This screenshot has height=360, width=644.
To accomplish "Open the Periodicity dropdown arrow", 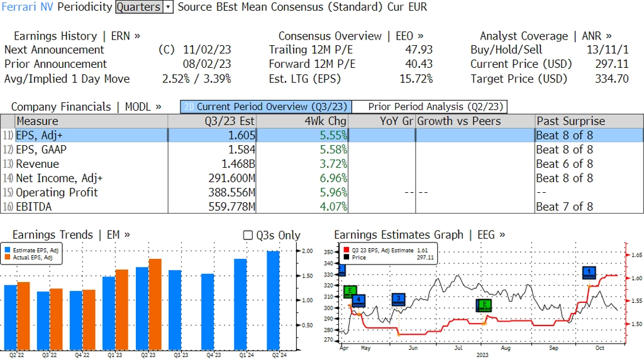I will 168,7.
